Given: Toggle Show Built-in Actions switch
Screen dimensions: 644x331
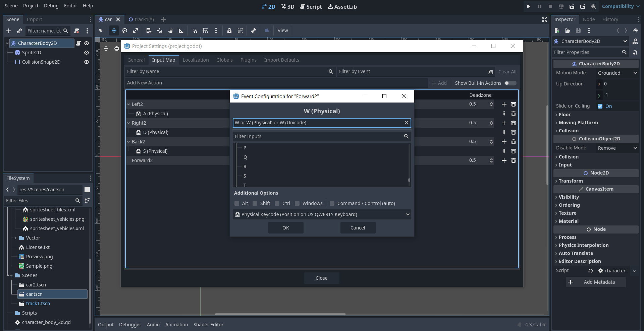Looking at the screenshot, I should pos(511,83).
